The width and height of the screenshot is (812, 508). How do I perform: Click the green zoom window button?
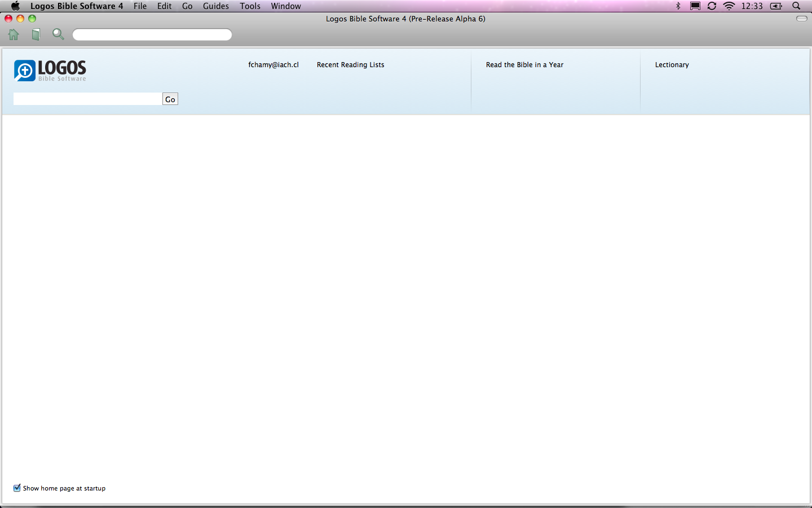point(32,19)
